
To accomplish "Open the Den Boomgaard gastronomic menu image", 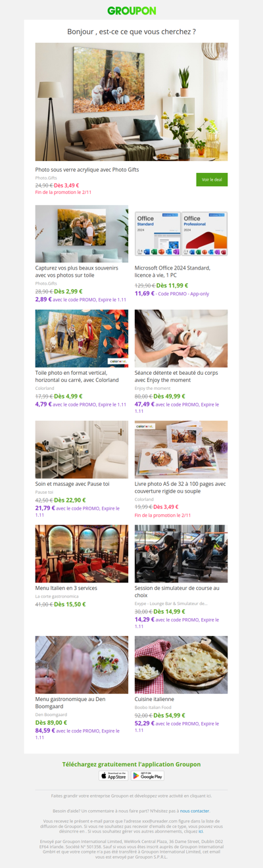I will 82,665.
